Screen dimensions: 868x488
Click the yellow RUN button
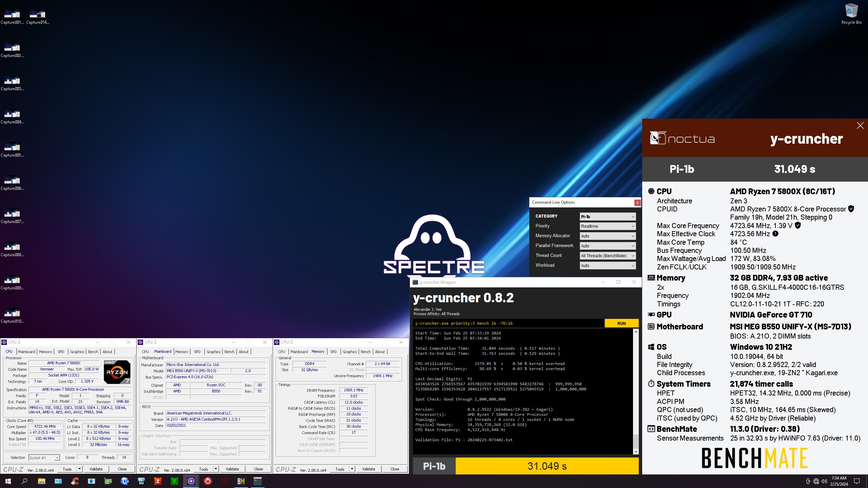[622, 323]
